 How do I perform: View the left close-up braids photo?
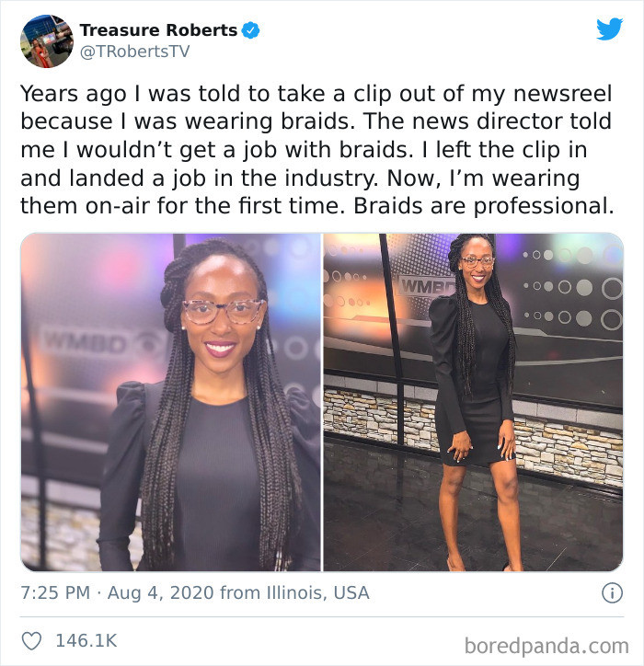coord(171,402)
